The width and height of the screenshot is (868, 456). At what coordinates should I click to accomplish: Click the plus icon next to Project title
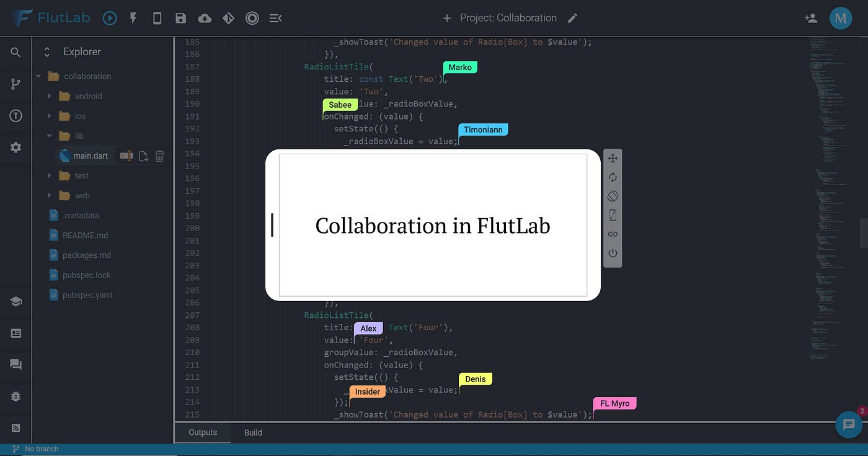(x=447, y=18)
